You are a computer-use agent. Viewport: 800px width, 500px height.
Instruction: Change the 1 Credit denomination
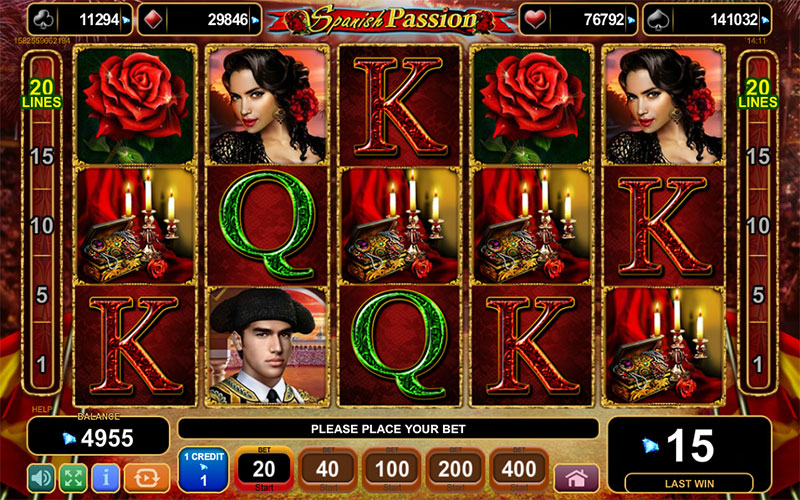coord(204,469)
